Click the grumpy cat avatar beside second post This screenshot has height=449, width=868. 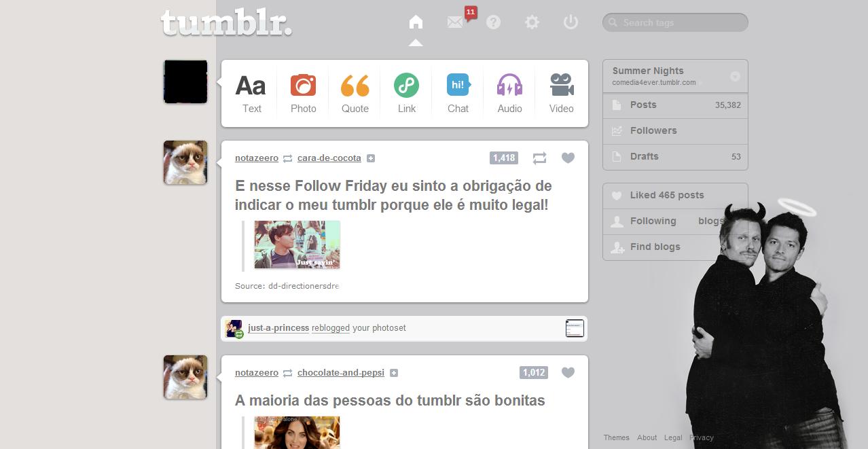click(x=185, y=377)
